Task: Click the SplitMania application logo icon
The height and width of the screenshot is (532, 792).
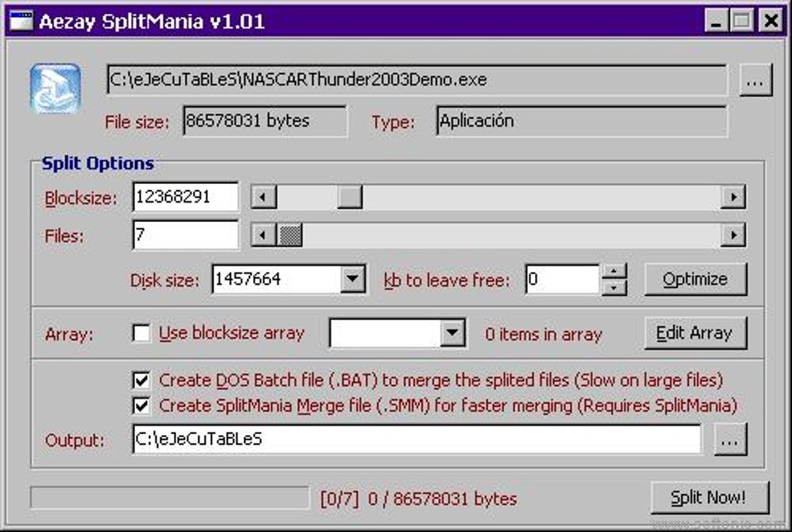Action: click(x=54, y=84)
